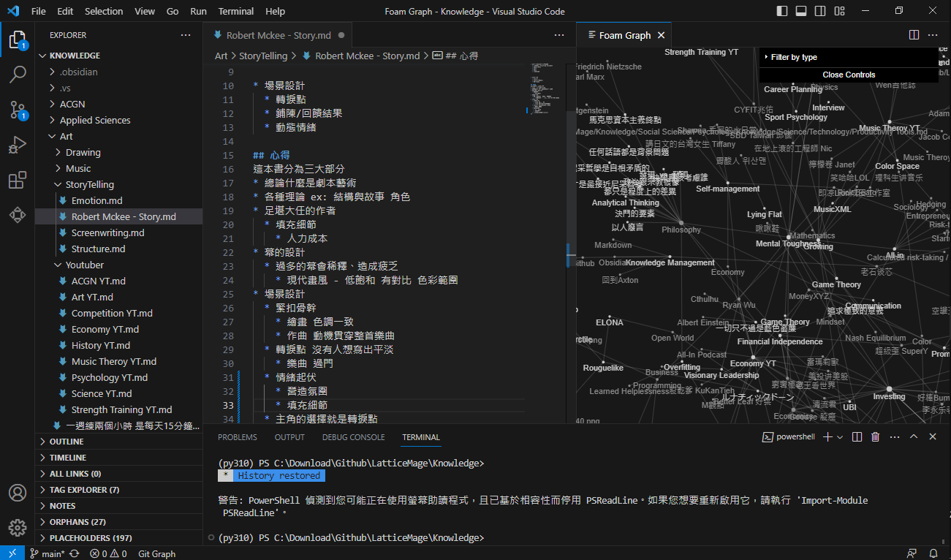
Task: Open the Terminal menu
Action: pyautogui.click(x=236, y=11)
